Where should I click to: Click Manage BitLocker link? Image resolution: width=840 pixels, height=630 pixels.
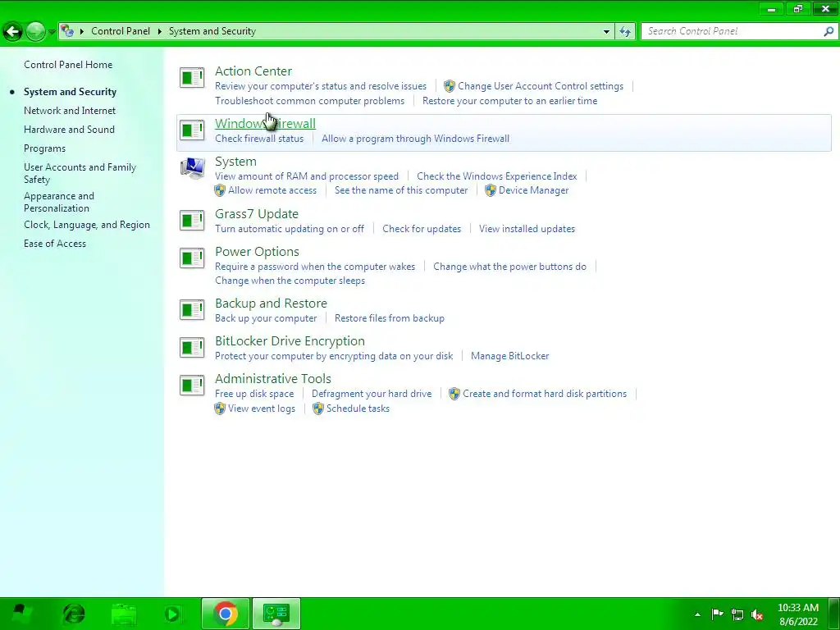coord(509,356)
